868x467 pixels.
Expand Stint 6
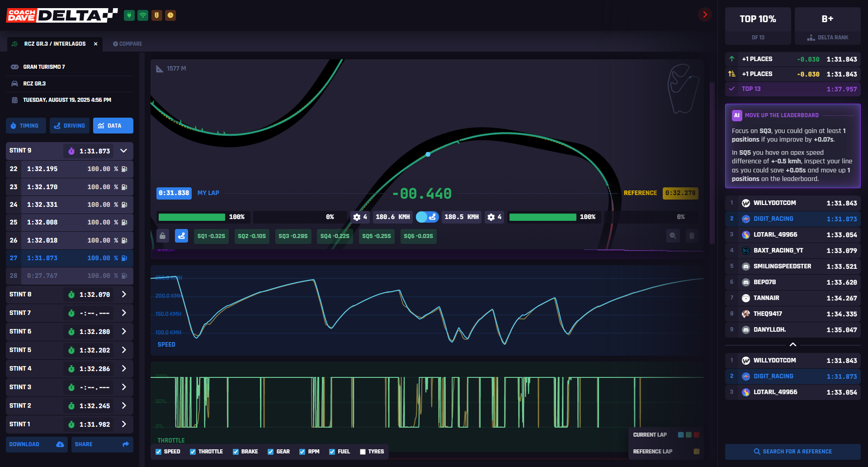(124, 332)
